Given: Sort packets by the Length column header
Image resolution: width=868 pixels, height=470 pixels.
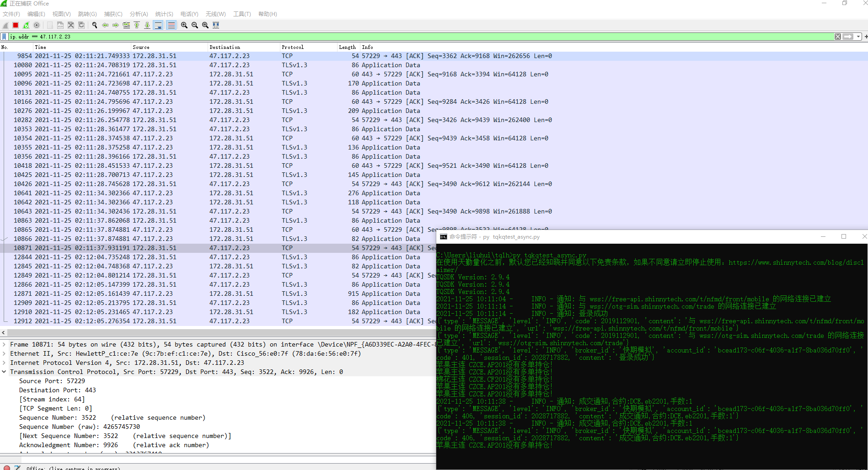Looking at the screenshot, I should coord(348,47).
